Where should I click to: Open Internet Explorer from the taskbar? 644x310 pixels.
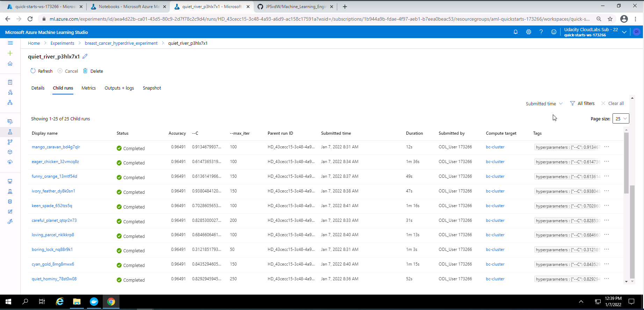click(60, 302)
